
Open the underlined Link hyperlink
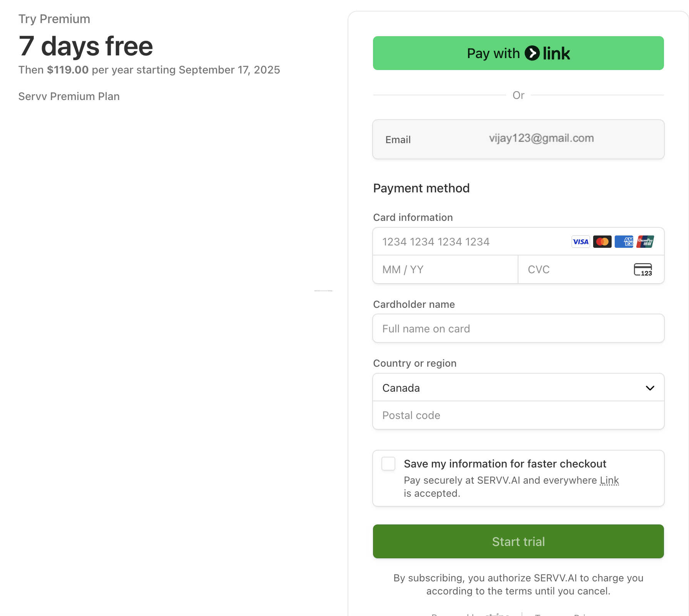(609, 481)
